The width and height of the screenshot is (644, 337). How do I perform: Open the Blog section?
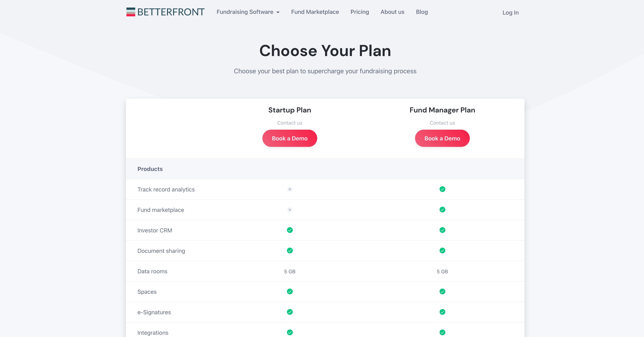pyautogui.click(x=421, y=12)
